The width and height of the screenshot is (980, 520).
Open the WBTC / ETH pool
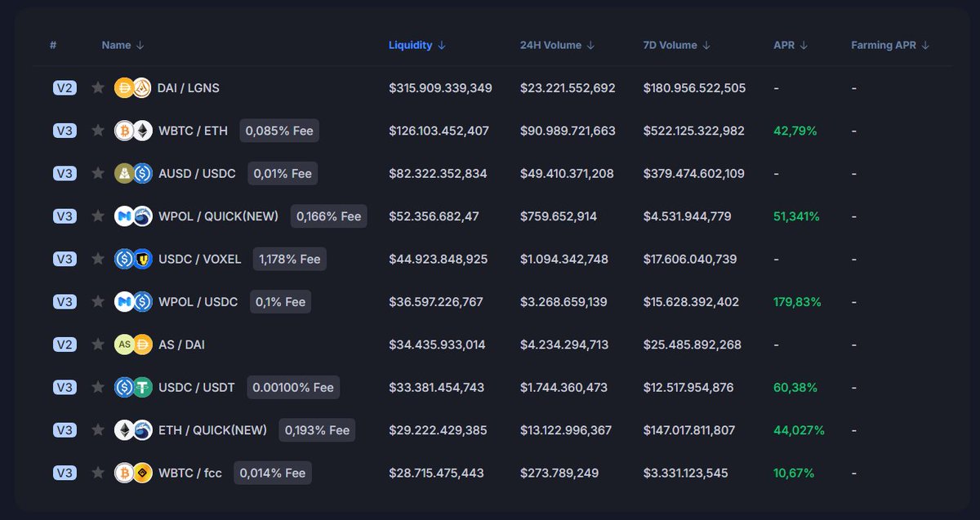click(x=193, y=131)
